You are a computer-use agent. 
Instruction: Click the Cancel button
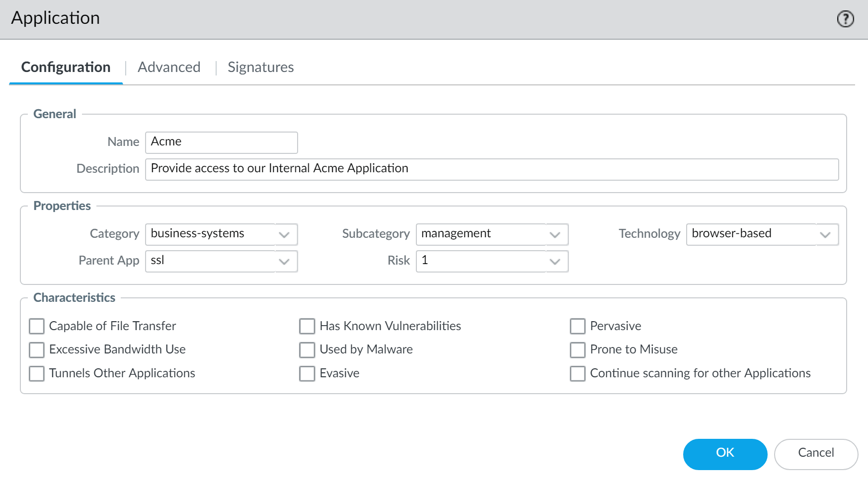point(815,453)
